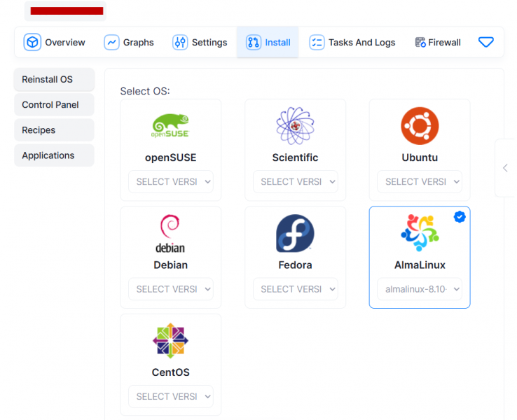Select the Debian swirl logo
Screen dimensions: 517x420
click(170, 234)
